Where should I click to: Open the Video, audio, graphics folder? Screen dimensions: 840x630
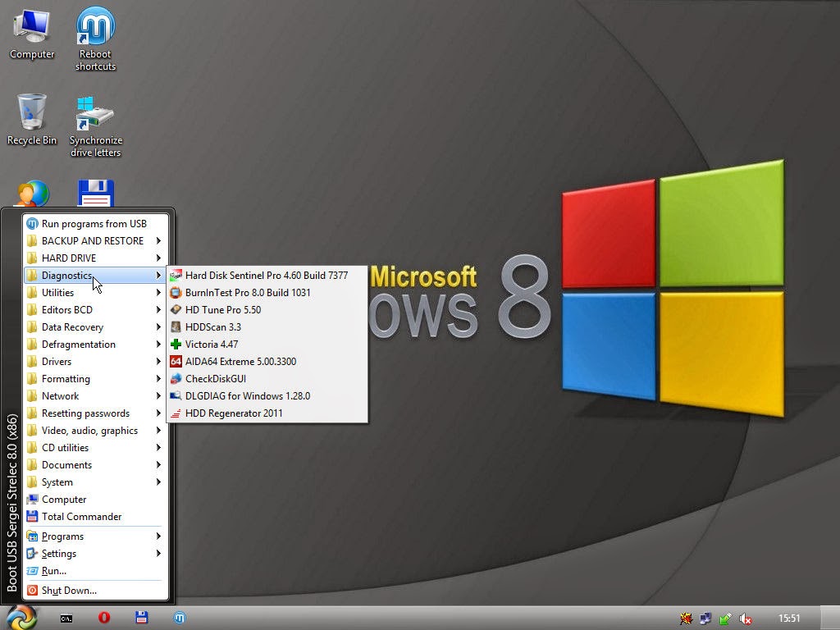97,430
